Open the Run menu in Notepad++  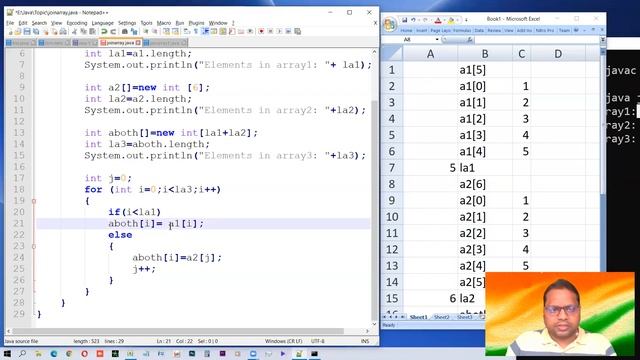180,23
